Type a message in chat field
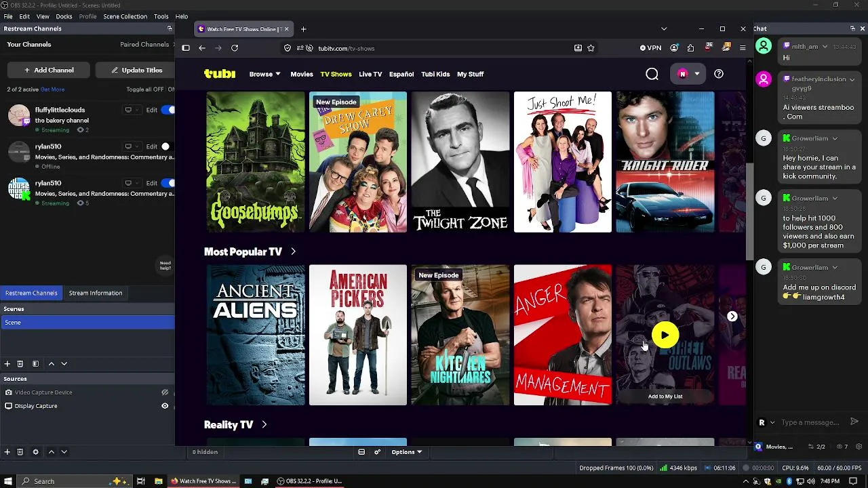This screenshot has width=868, height=488. 810,422
